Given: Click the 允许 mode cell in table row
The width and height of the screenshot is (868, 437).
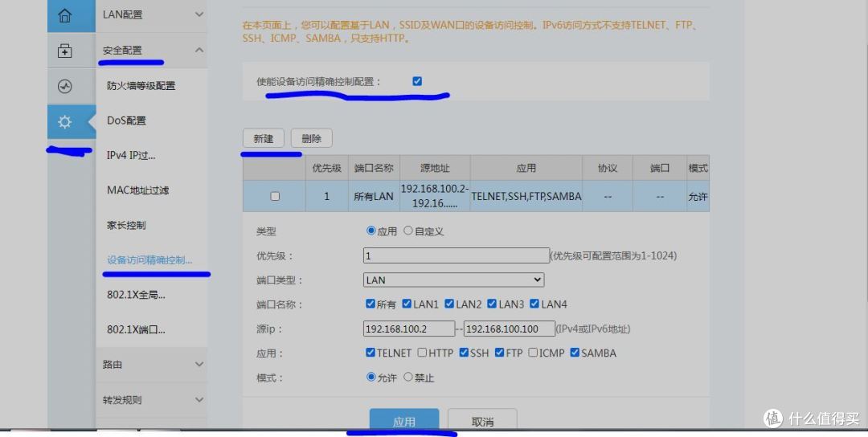Looking at the screenshot, I should click(698, 196).
